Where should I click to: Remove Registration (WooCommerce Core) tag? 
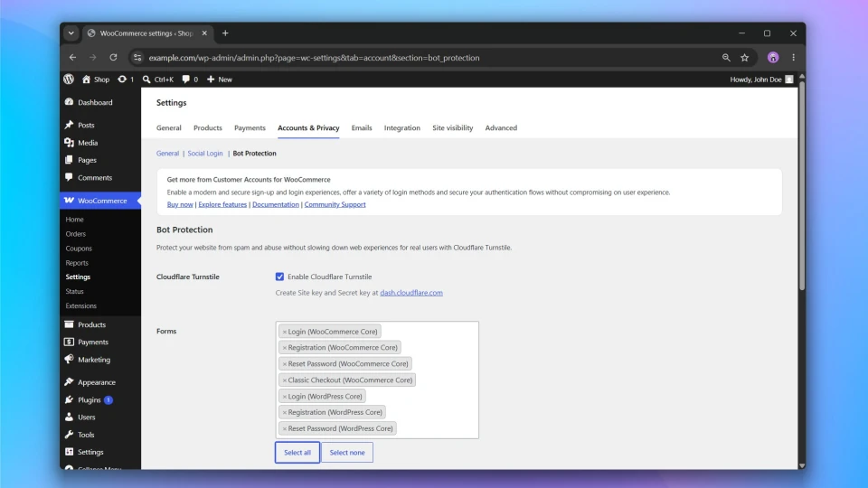[x=285, y=348]
